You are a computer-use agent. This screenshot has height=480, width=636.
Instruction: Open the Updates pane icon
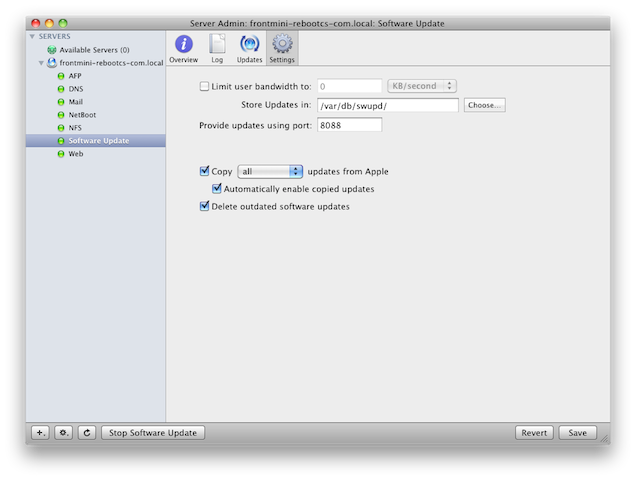(x=249, y=46)
